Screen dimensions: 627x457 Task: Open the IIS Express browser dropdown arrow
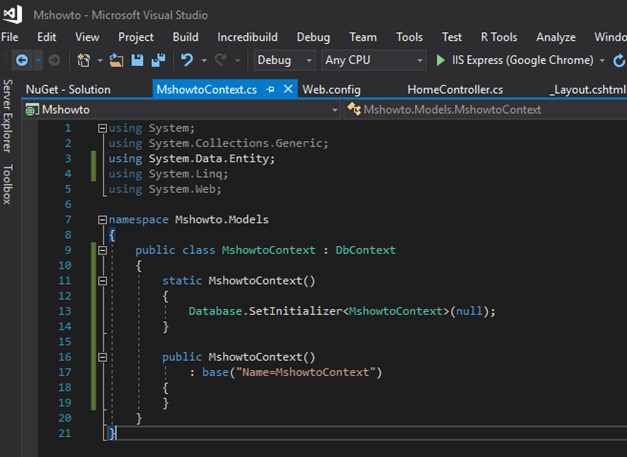[602, 60]
